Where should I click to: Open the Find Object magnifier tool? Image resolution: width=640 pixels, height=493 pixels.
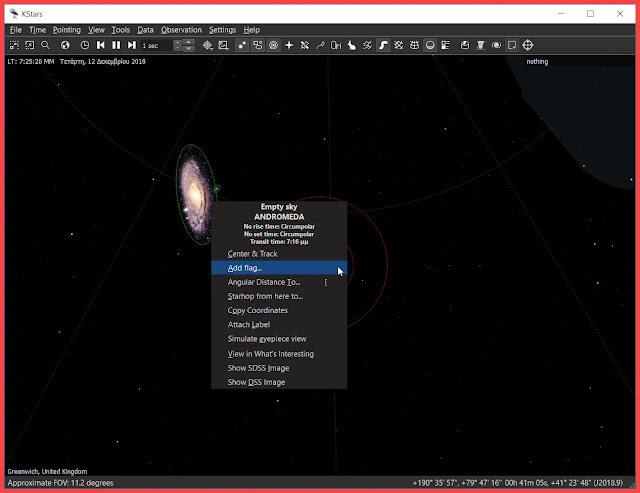45,45
